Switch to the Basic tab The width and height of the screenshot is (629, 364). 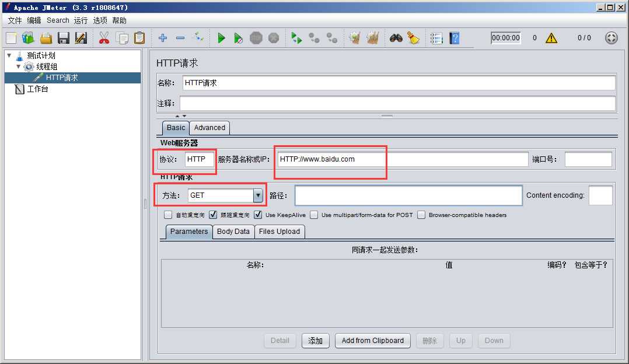click(176, 128)
